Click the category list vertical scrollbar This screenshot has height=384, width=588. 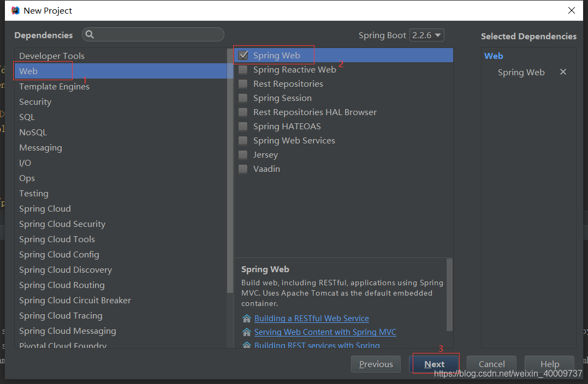[x=230, y=171]
